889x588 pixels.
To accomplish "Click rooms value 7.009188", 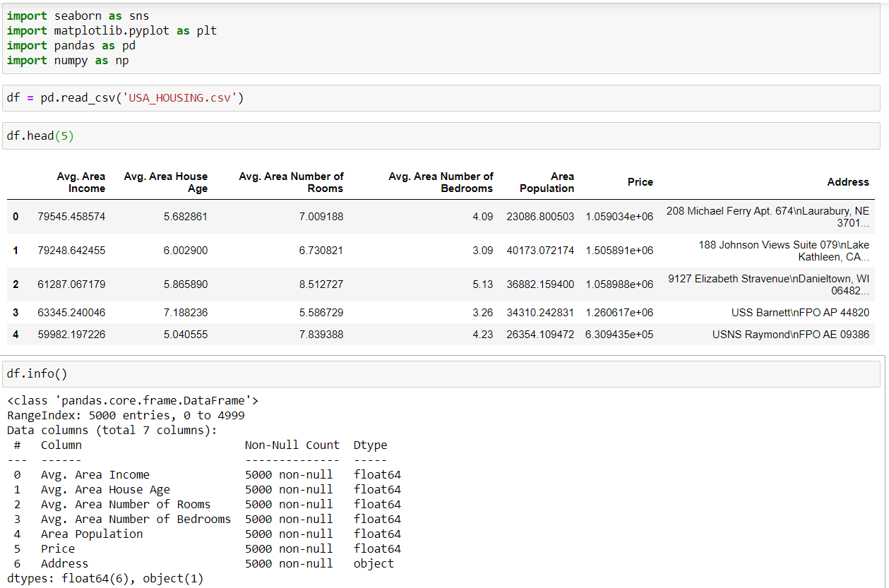I will (321, 217).
